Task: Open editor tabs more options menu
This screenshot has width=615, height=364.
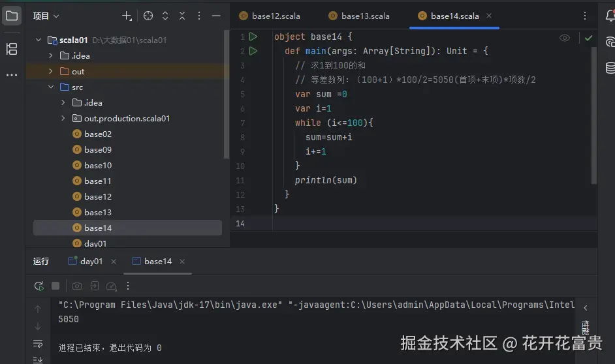Action: pyautogui.click(x=585, y=16)
